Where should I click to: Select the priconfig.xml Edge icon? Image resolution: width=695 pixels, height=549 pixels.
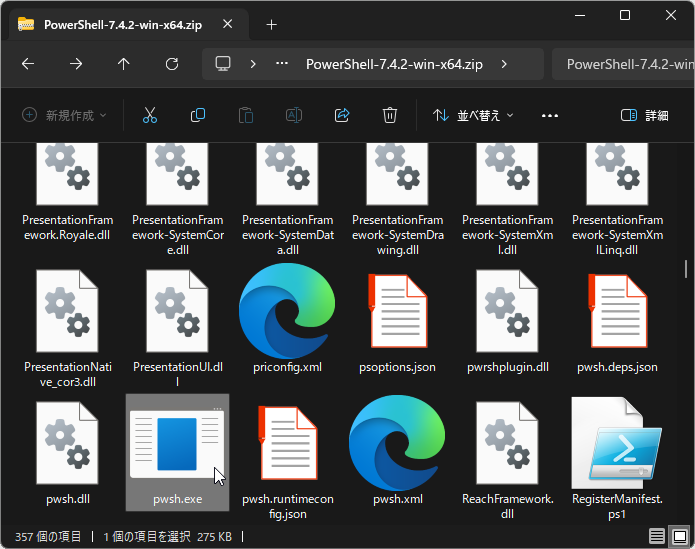pyautogui.click(x=287, y=310)
